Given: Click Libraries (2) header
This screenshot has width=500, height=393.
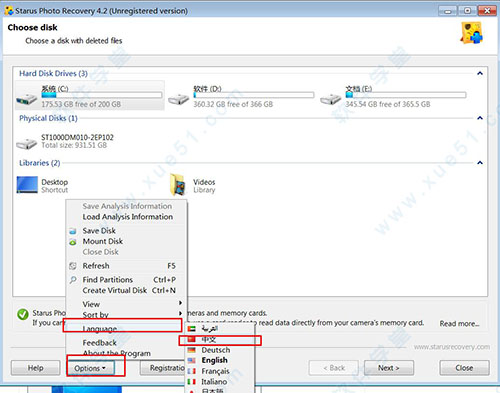Looking at the screenshot, I should (40, 163).
